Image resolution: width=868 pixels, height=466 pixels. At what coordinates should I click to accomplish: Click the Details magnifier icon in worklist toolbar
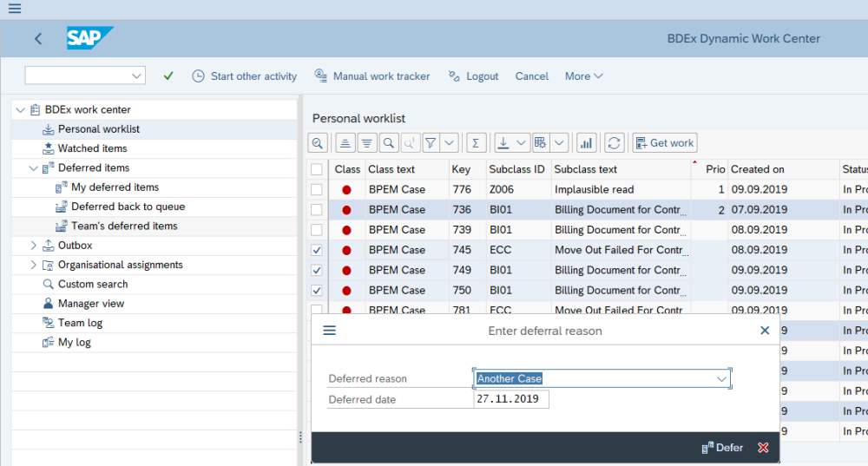click(319, 143)
